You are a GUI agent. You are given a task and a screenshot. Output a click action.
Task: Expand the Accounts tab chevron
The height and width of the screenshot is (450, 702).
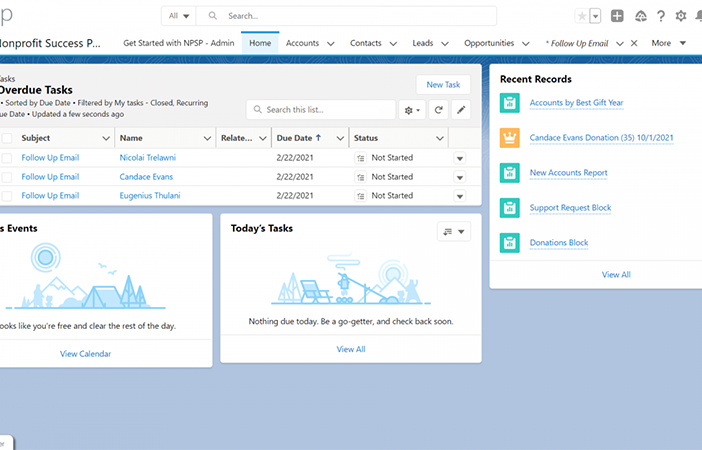click(x=330, y=43)
